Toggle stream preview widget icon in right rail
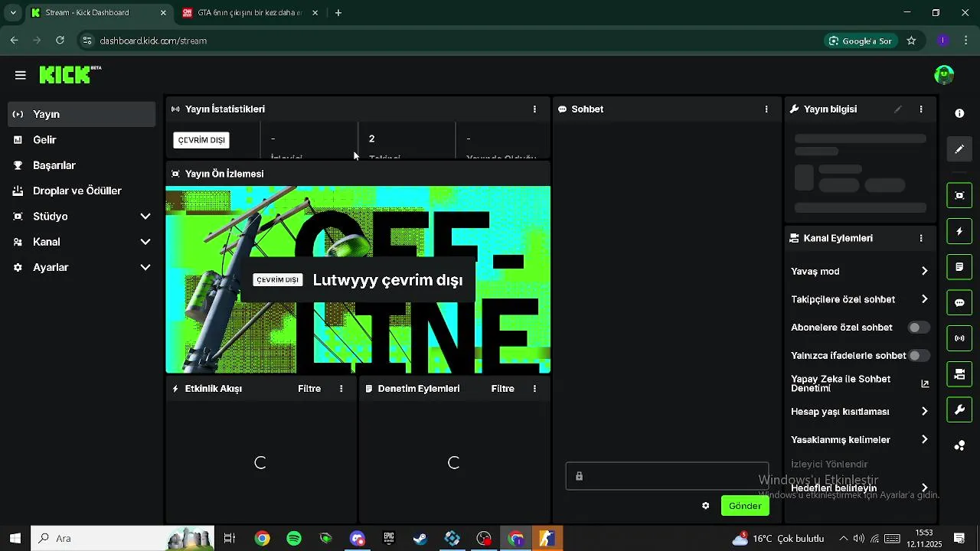This screenshot has height=551, width=980. pos(959,195)
